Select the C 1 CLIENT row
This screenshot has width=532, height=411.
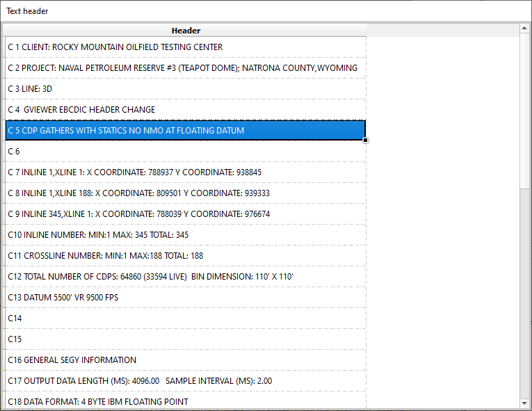186,47
